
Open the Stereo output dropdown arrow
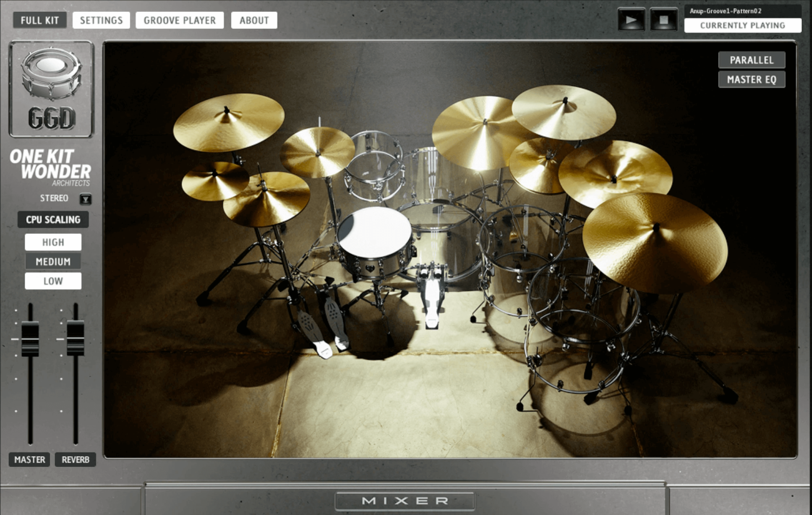point(86,199)
